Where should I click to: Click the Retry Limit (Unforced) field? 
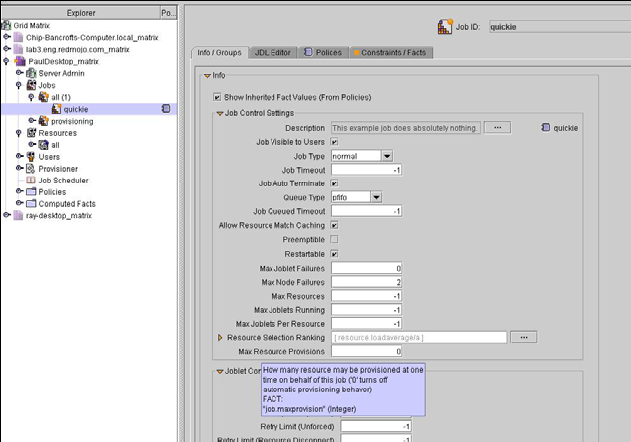click(x=376, y=426)
